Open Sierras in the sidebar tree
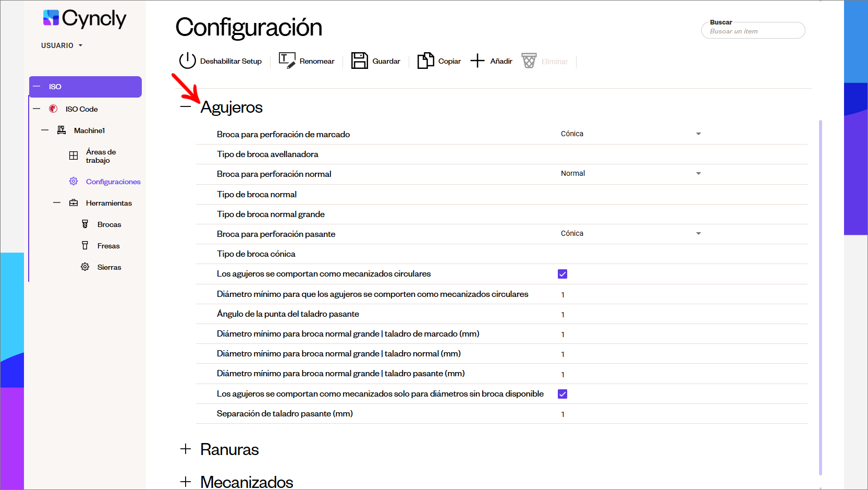The image size is (868, 490). pyautogui.click(x=109, y=267)
